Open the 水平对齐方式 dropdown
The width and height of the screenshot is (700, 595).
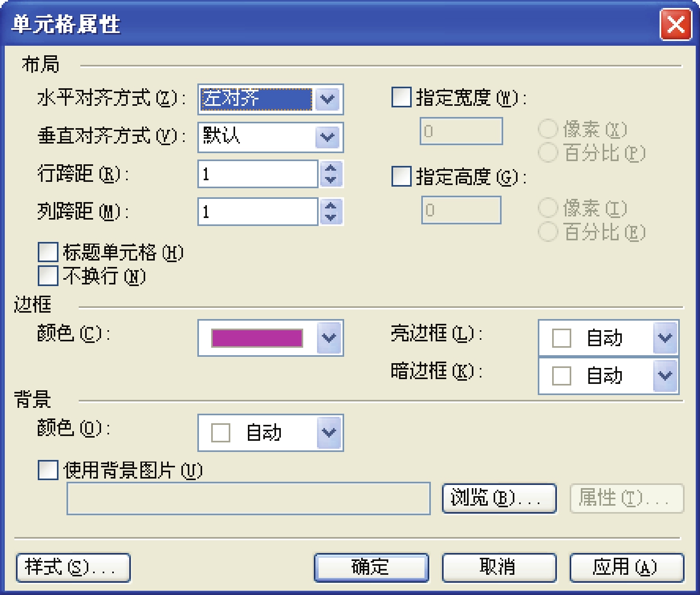coord(328,99)
